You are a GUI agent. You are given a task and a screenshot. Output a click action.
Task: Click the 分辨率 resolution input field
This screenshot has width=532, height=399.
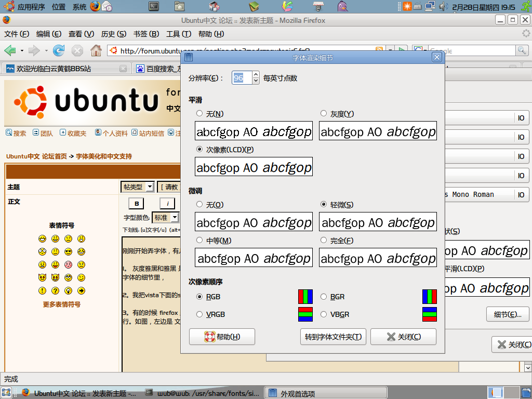(x=242, y=78)
